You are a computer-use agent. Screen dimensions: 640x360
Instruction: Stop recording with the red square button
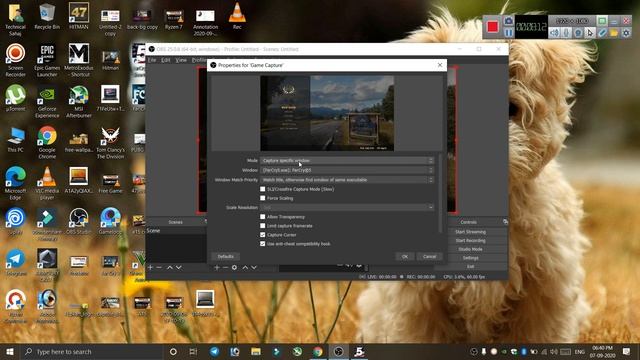coord(493,27)
